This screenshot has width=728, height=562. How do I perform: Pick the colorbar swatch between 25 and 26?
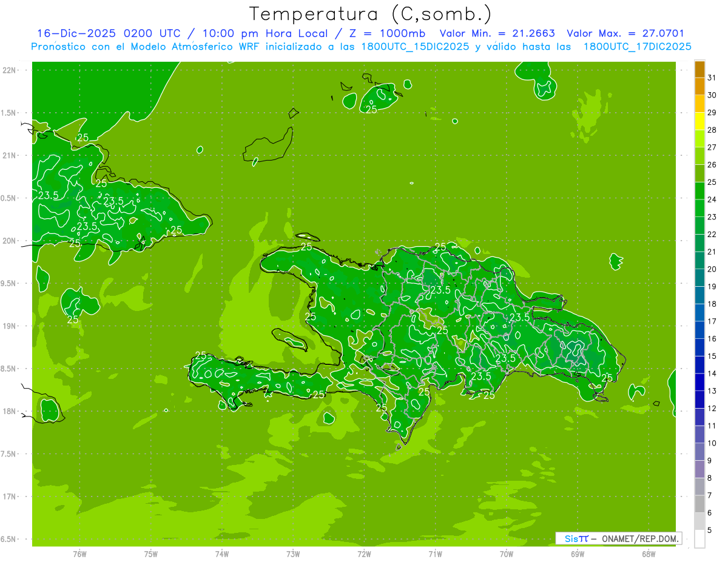699,173
